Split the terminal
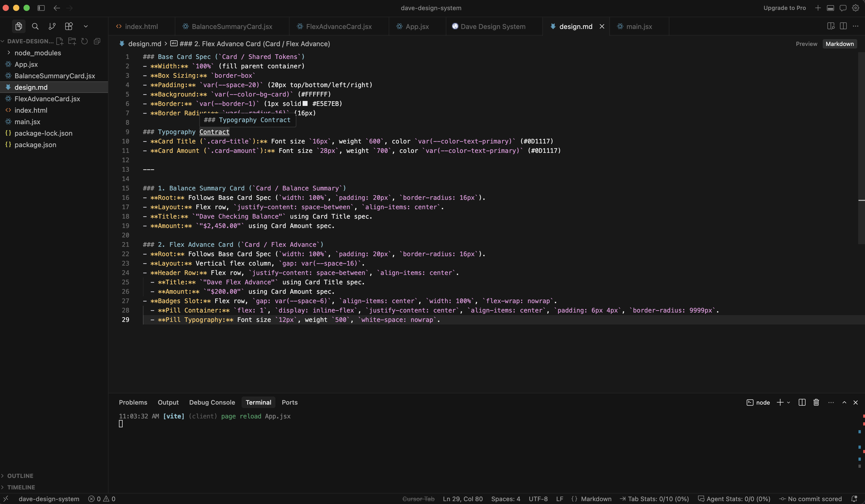This screenshot has height=504, width=865. point(802,402)
